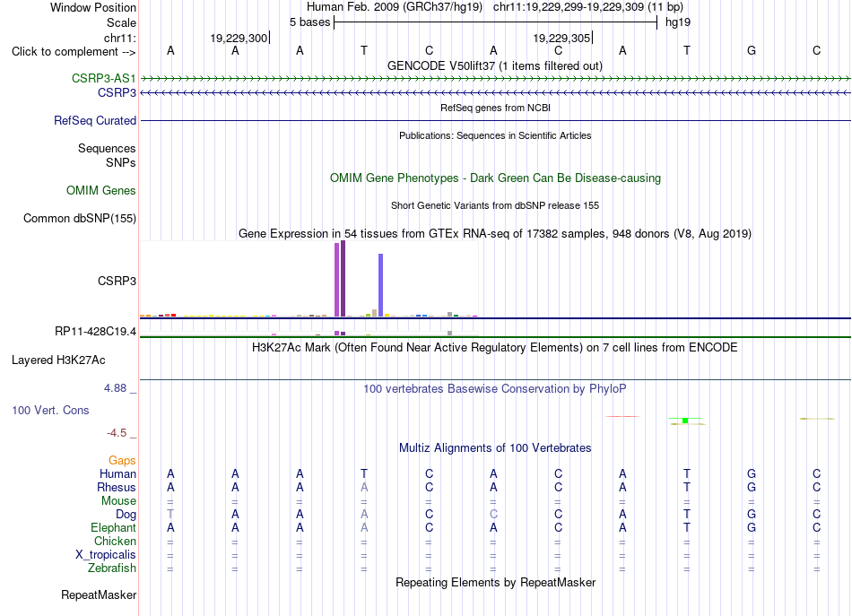Click the Rhesus species row label

pyautogui.click(x=117, y=487)
